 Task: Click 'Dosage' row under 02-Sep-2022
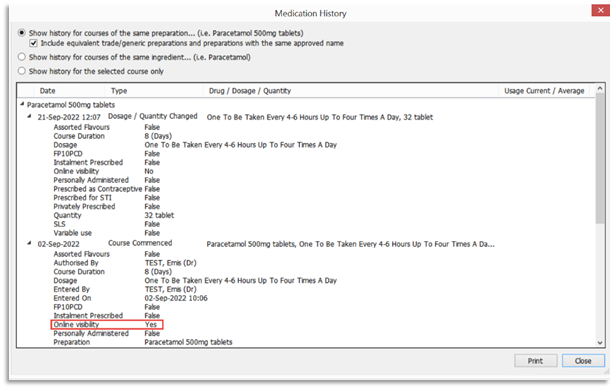pyautogui.click(x=195, y=280)
